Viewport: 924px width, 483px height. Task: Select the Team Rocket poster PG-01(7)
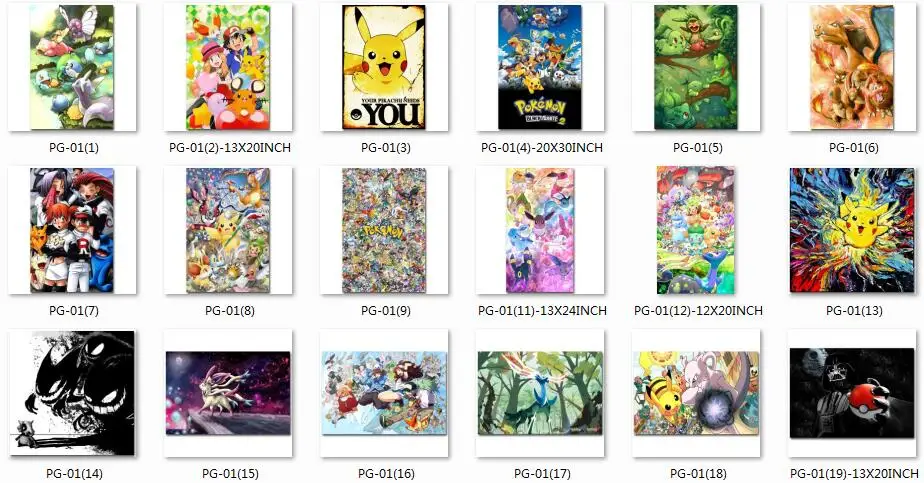click(72, 230)
